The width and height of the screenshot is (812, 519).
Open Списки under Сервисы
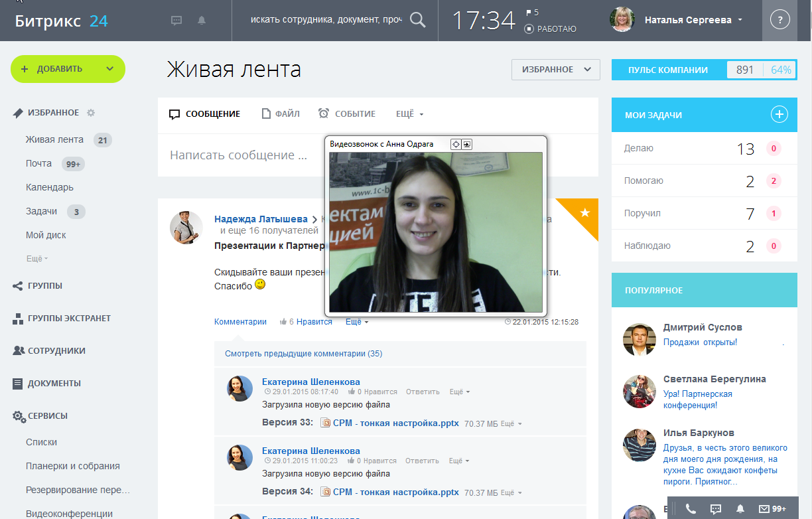pos(41,442)
